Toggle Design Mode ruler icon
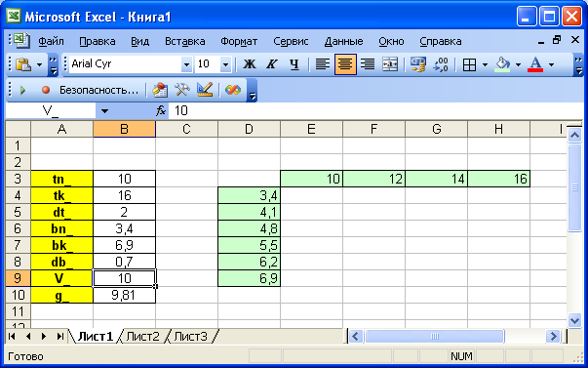The height and width of the screenshot is (368, 588). (205, 90)
